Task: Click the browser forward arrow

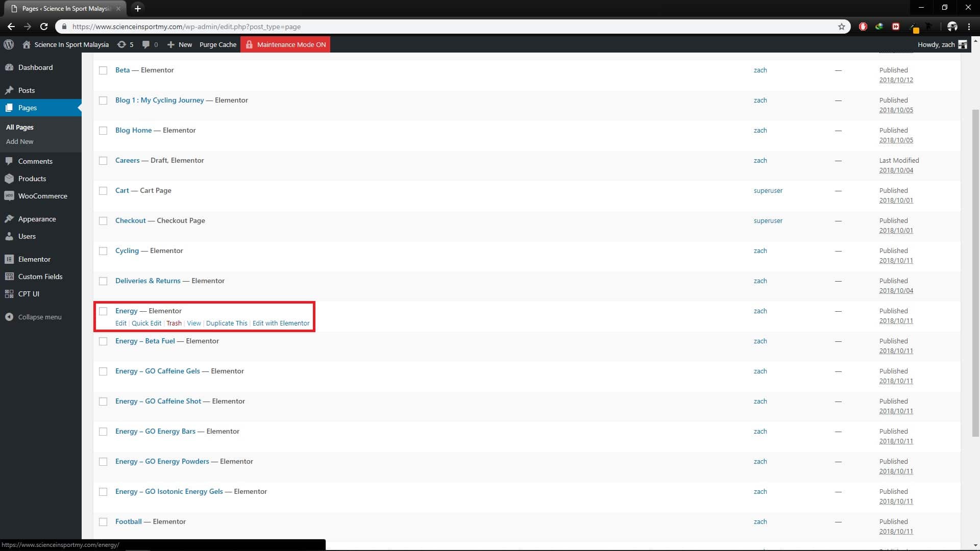Action: coord(28,27)
